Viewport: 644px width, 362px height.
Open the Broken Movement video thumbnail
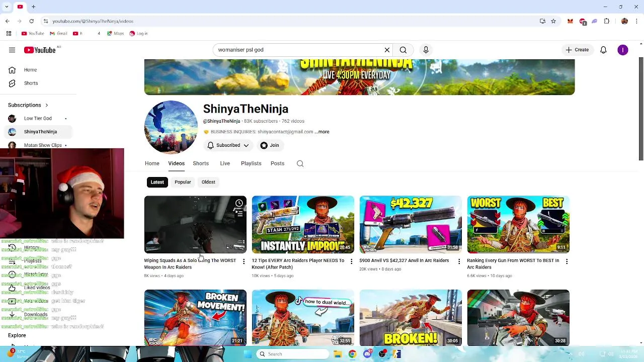(x=195, y=318)
